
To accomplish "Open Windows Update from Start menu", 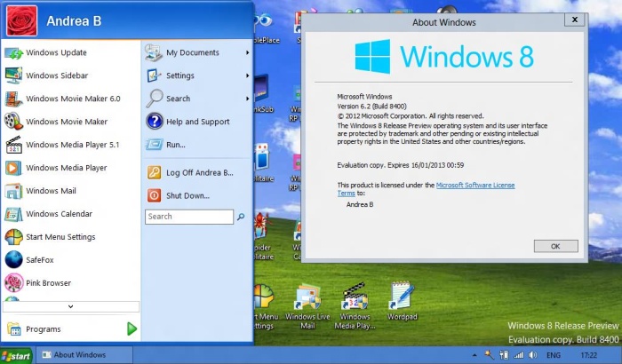I will 70,52.
